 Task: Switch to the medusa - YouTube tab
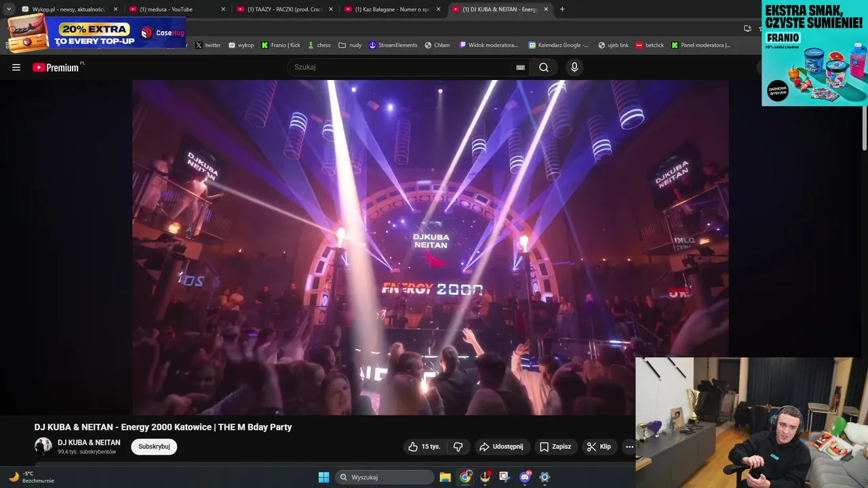coord(177,9)
